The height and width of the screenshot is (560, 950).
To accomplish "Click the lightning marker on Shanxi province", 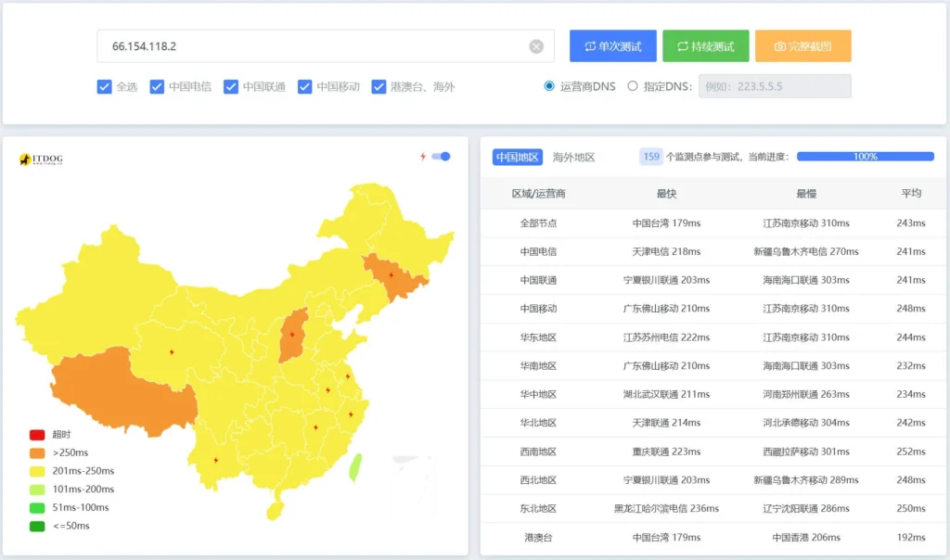I will click(x=292, y=334).
